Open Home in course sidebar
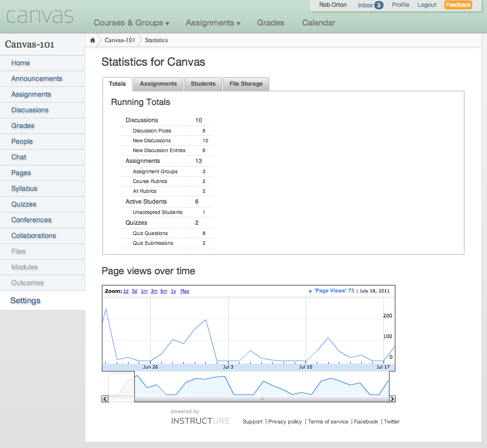This screenshot has width=487, height=448. point(43,63)
